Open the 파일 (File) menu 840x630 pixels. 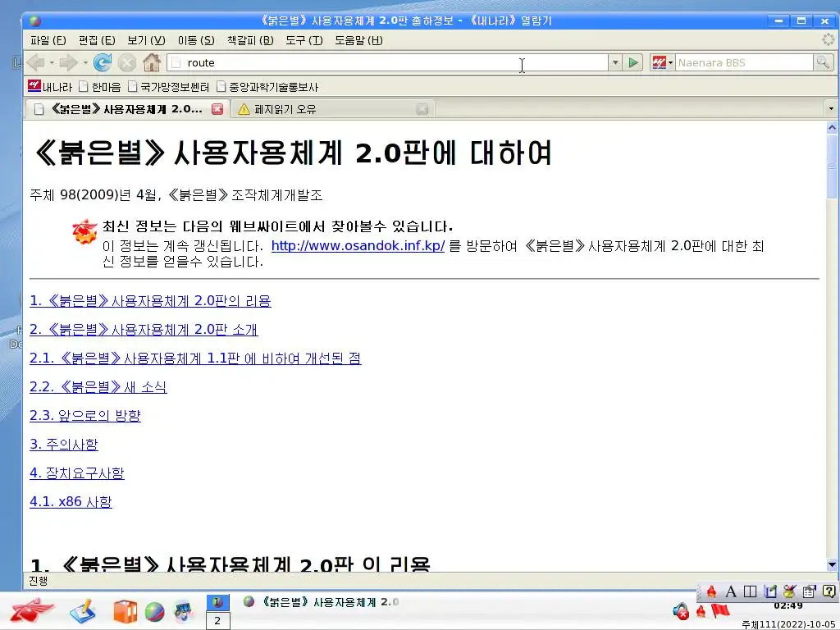[x=48, y=40]
